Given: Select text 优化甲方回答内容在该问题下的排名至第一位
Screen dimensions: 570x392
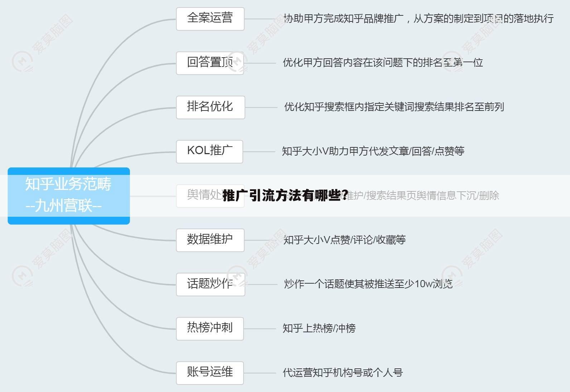Looking at the screenshot, I should point(383,63).
